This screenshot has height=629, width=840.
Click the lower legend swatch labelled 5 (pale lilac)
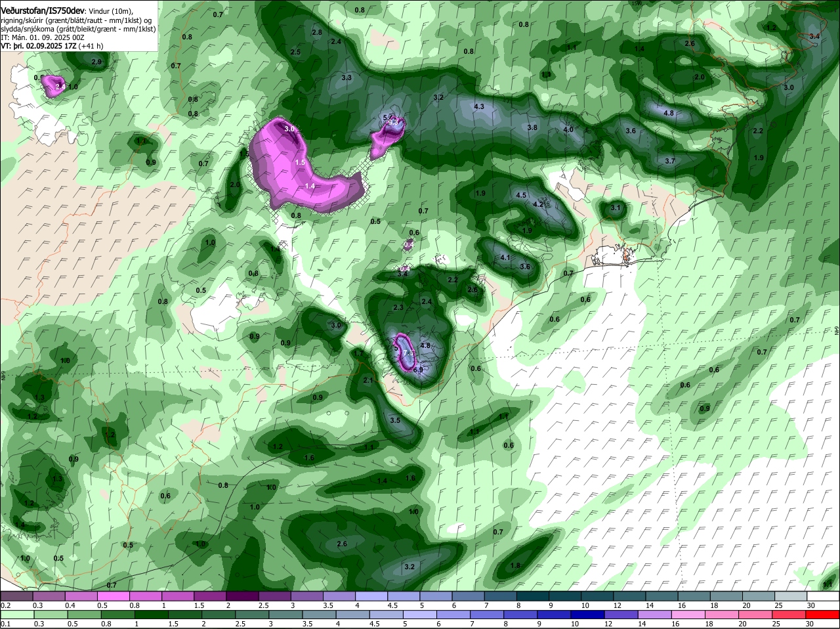click(x=419, y=615)
